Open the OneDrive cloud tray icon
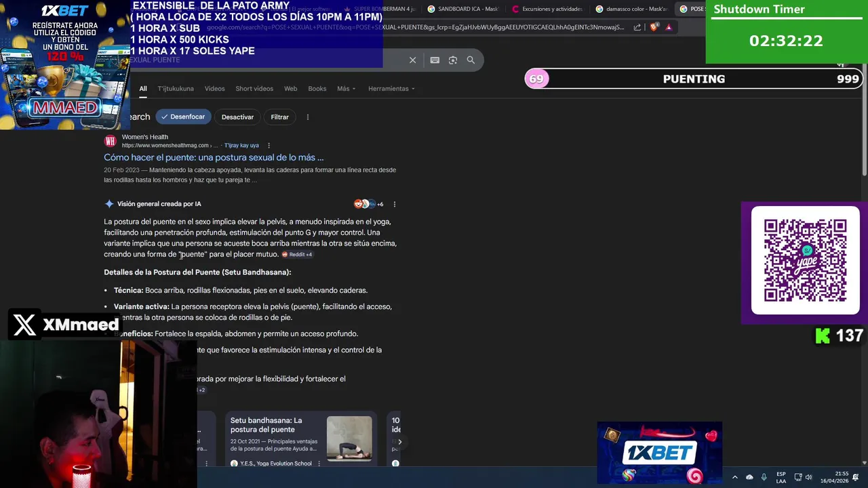 (x=749, y=477)
